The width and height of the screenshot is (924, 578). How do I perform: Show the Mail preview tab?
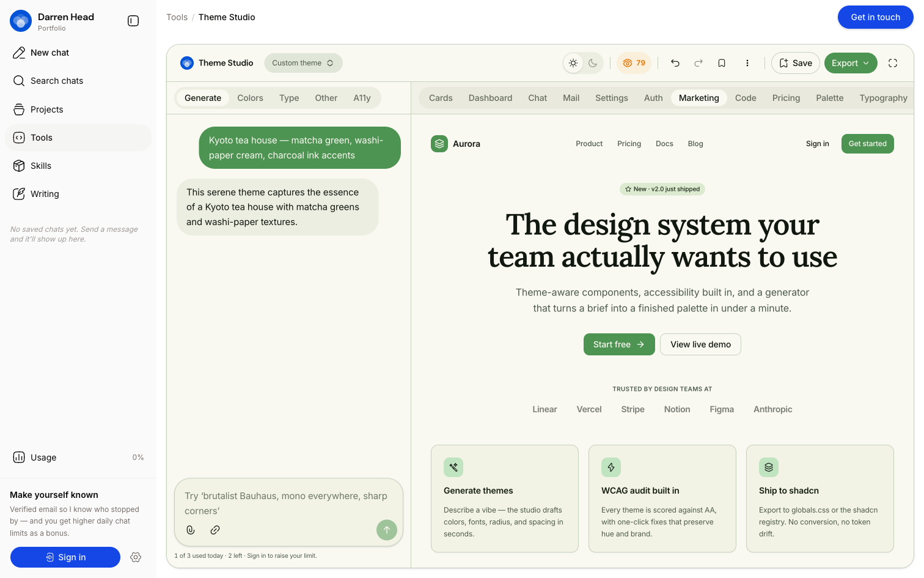point(571,98)
